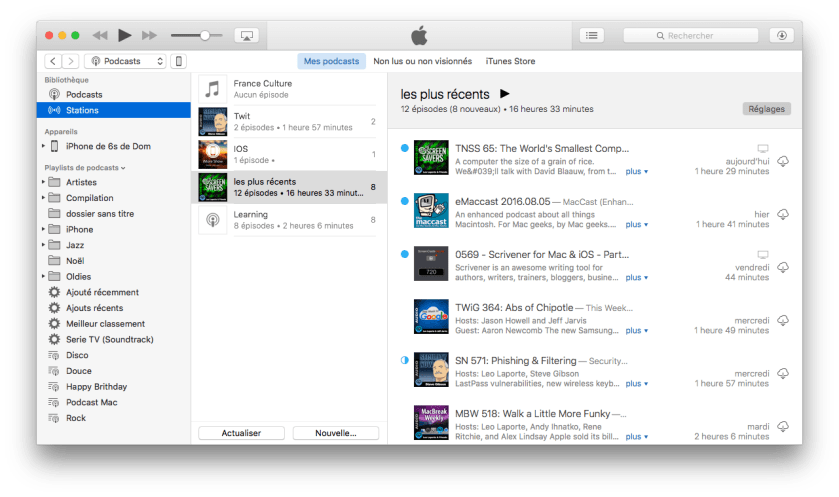Expand 'plus' description for TWiG 364
The height and width of the screenshot is (497, 839).
click(636, 330)
